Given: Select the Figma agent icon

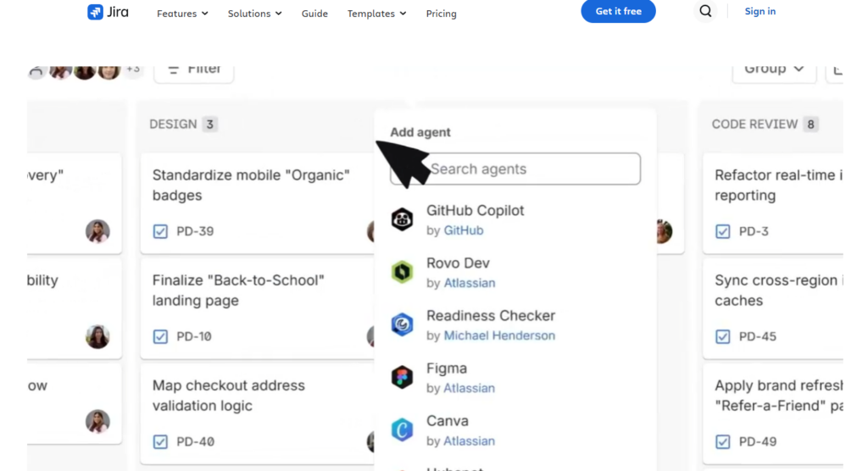Looking at the screenshot, I should (x=403, y=377).
